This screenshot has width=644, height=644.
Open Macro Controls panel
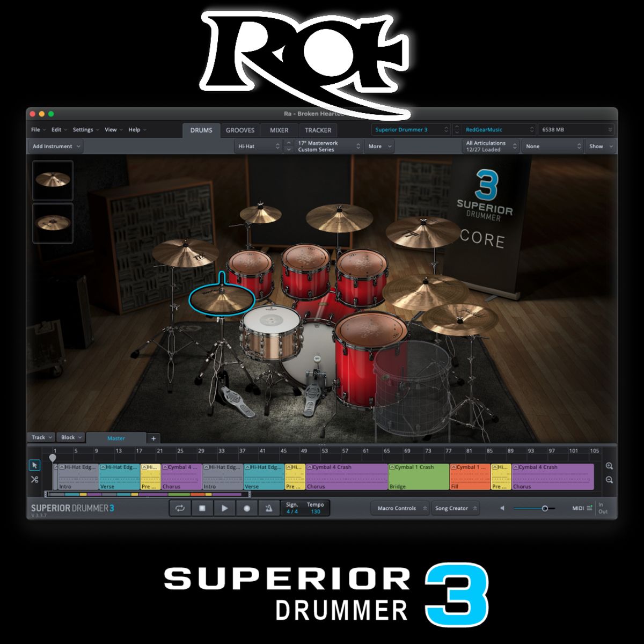400,508
